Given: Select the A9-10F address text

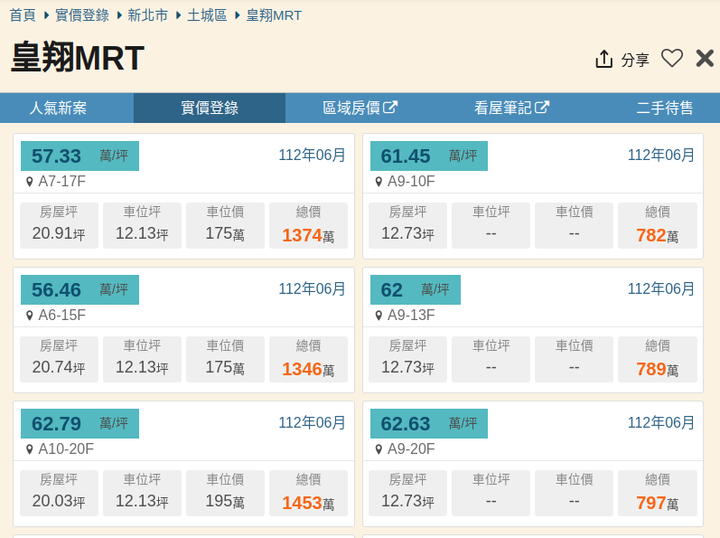Looking at the screenshot, I should click(x=411, y=181).
